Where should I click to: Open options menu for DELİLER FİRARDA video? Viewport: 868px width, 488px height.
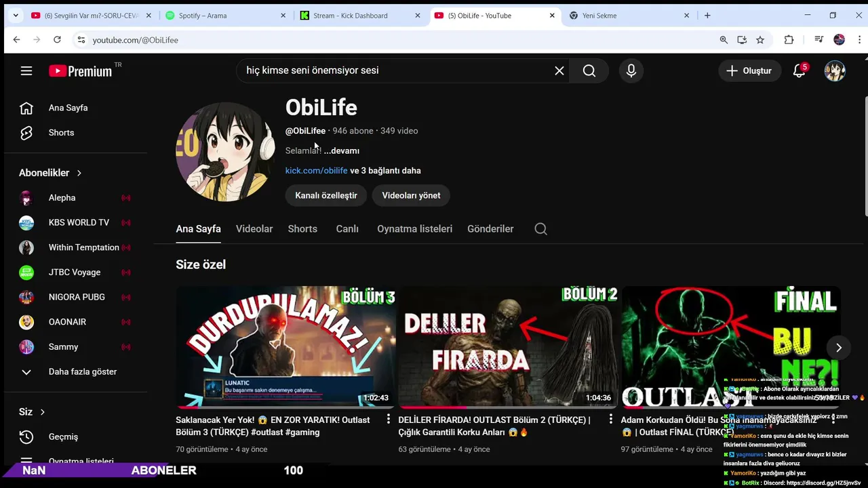click(611, 420)
